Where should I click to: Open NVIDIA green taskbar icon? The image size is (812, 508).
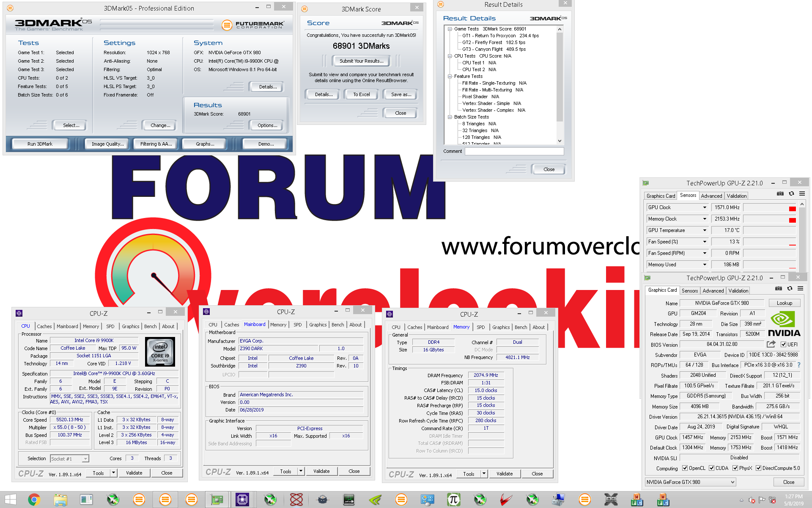pyautogui.click(x=375, y=500)
